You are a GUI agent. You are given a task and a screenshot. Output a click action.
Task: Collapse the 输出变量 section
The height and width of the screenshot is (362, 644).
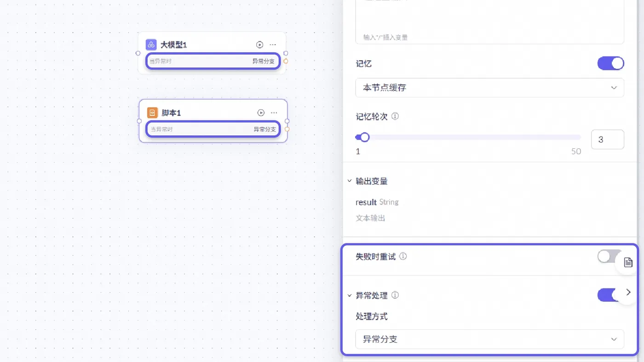click(350, 181)
